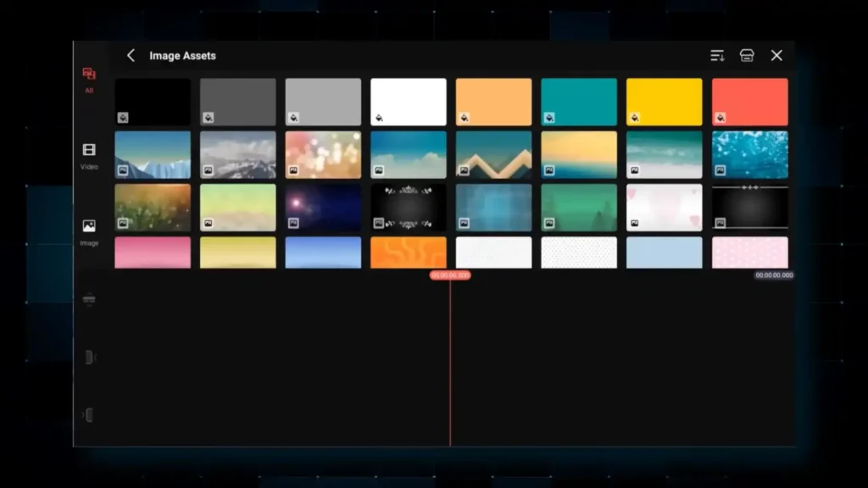
Task: Click the jump to clip start icon
Action: tap(89, 358)
